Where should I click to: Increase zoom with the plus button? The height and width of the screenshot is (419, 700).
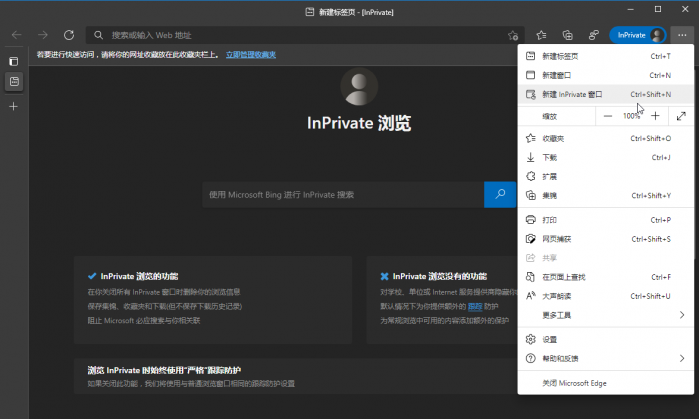pos(655,116)
